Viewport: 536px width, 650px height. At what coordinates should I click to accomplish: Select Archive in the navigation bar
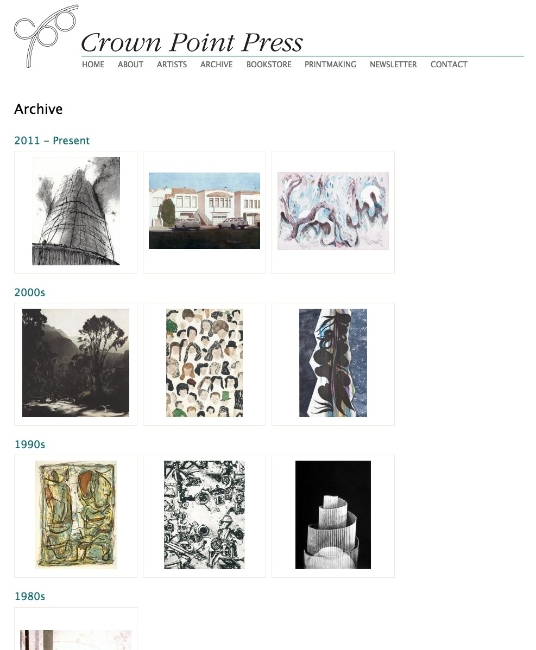tap(216, 64)
